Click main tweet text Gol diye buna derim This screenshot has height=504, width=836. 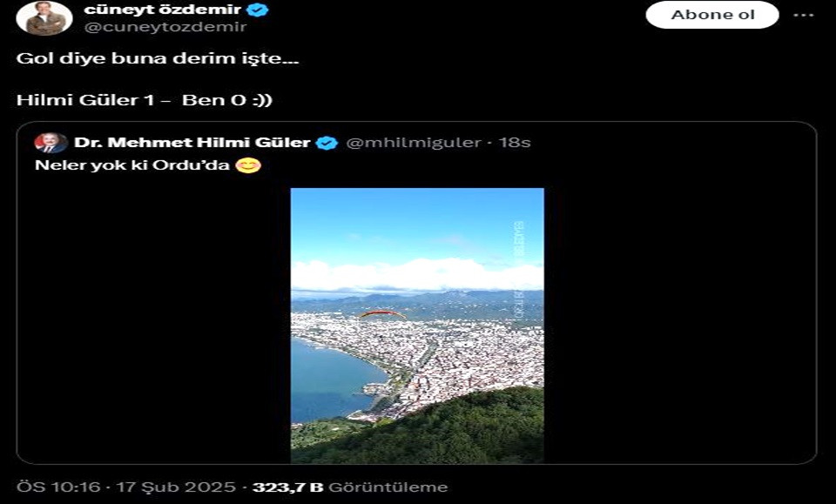point(158,58)
